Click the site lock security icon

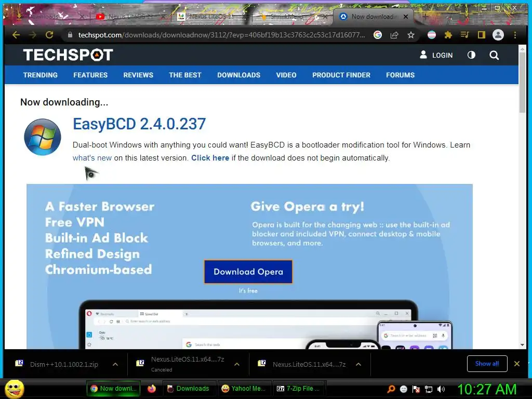tap(70, 35)
